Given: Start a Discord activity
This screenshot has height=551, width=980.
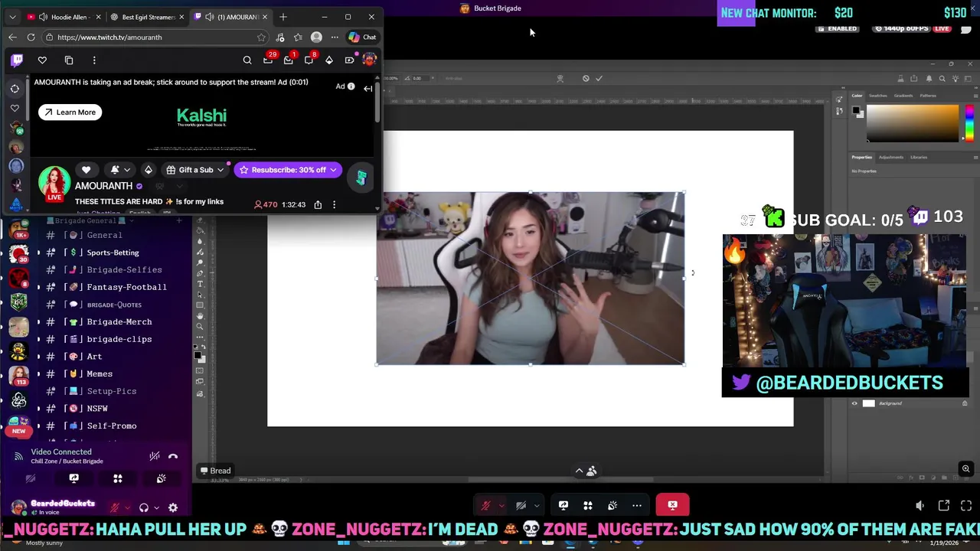Looking at the screenshot, I should pos(118,478).
